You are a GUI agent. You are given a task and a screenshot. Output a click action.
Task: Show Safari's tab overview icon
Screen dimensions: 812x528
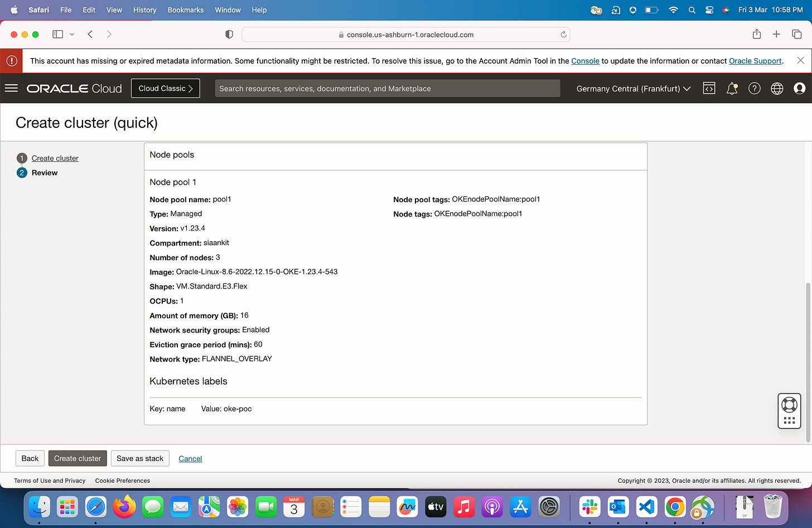point(796,34)
